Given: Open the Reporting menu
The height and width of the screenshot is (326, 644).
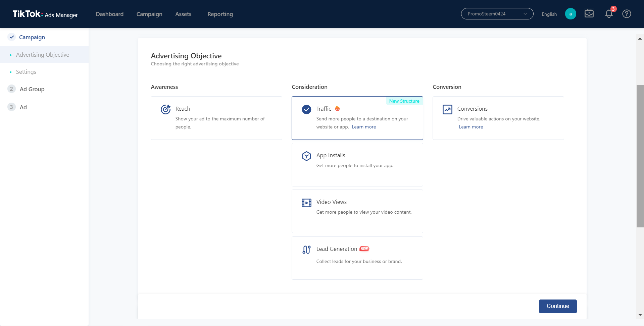Looking at the screenshot, I should 220,14.
